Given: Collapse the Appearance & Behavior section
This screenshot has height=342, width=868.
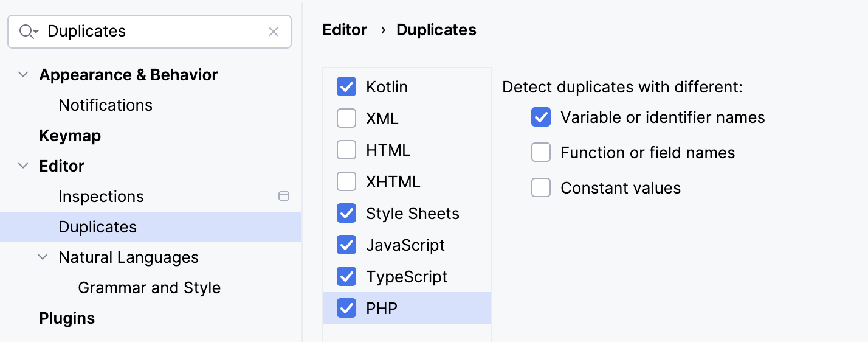Looking at the screenshot, I should pyautogui.click(x=23, y=75).
